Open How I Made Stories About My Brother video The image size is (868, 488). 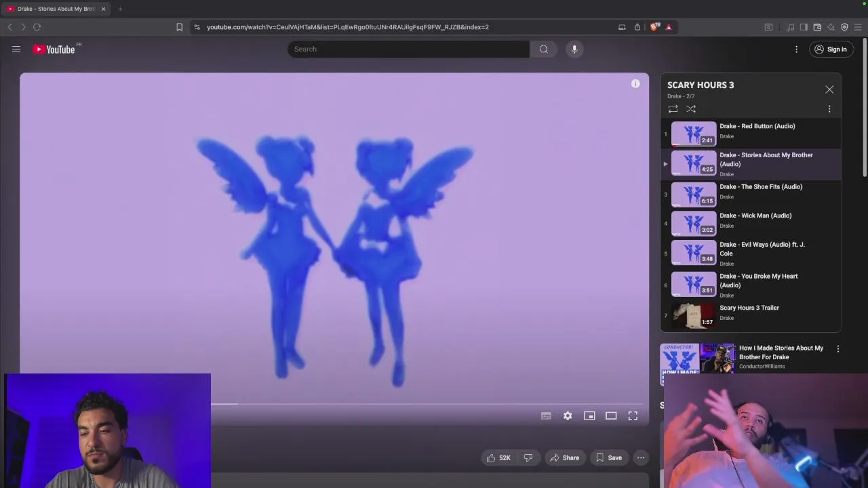pyautogui.click(x=781, y=352)
